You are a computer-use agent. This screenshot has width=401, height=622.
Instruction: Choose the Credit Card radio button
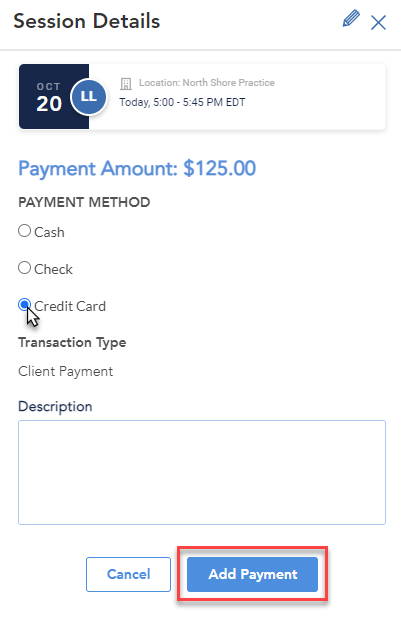click(x=25, y=305)
